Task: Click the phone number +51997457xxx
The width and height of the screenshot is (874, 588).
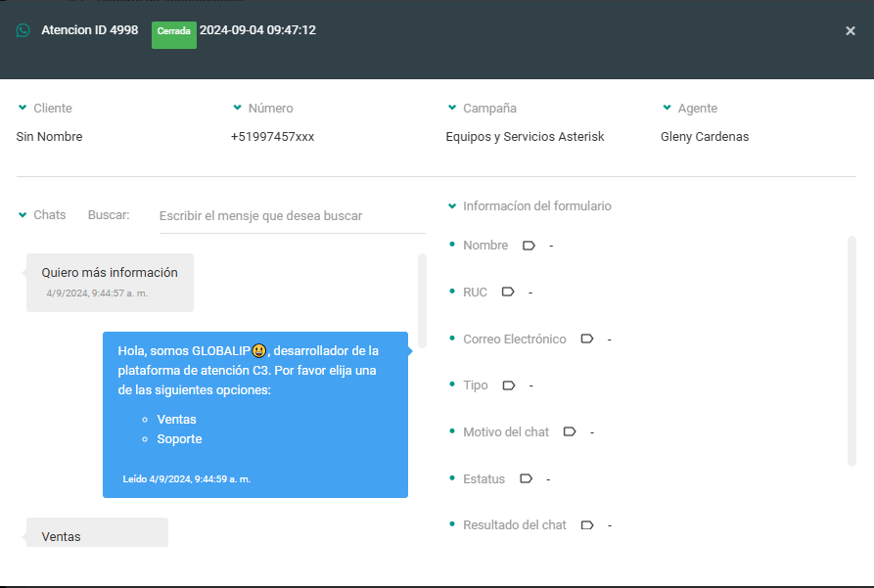Action: coord(272,137)
